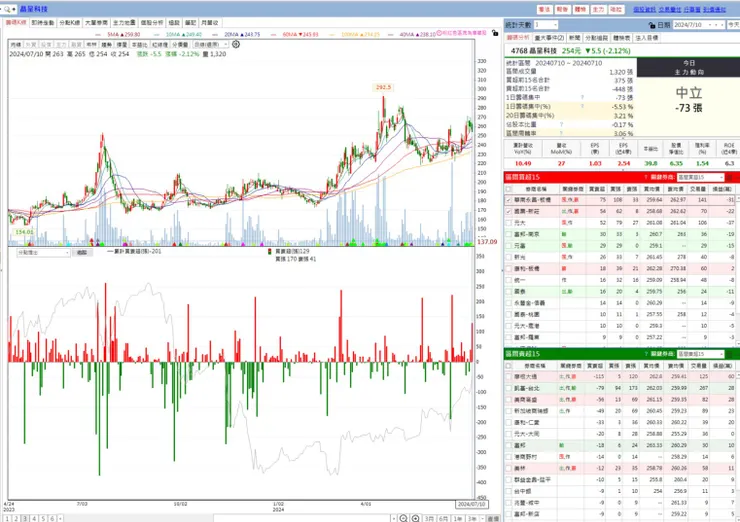The width and height of the screenshot is (740, 522).
Task: Open the 體檢表 tab
Action: coord(622,38)
